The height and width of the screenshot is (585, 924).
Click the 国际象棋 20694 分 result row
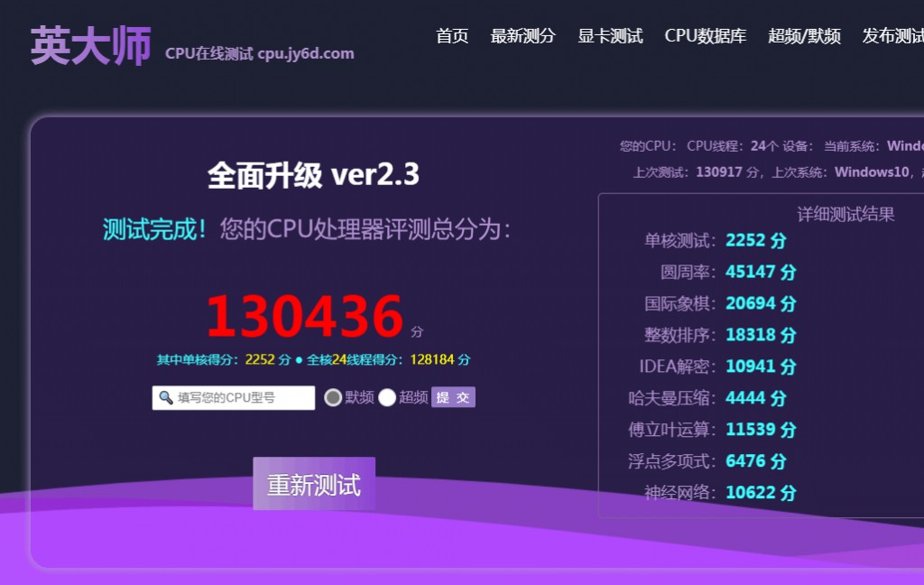[719, 303]
